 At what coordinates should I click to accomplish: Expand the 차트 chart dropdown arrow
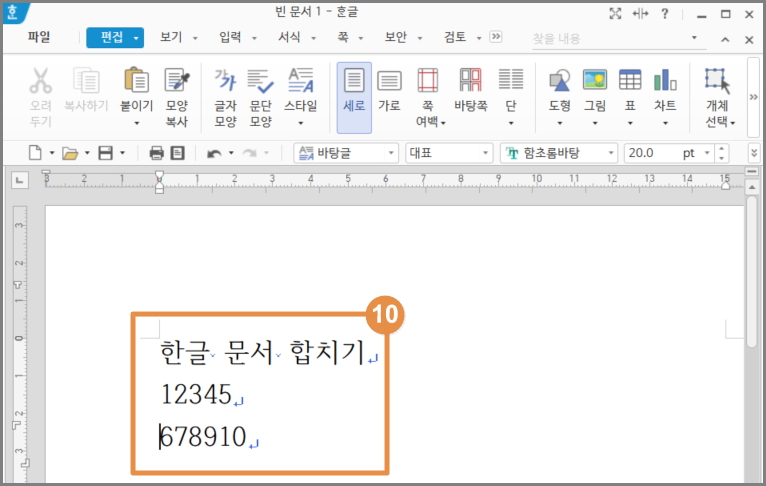(x=665, y=124)
